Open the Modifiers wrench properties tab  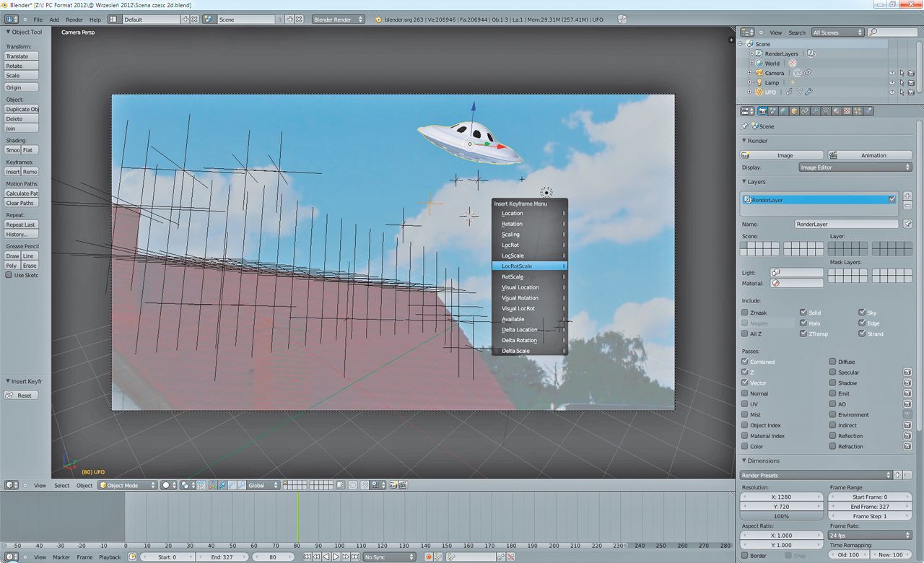[815, 111]
